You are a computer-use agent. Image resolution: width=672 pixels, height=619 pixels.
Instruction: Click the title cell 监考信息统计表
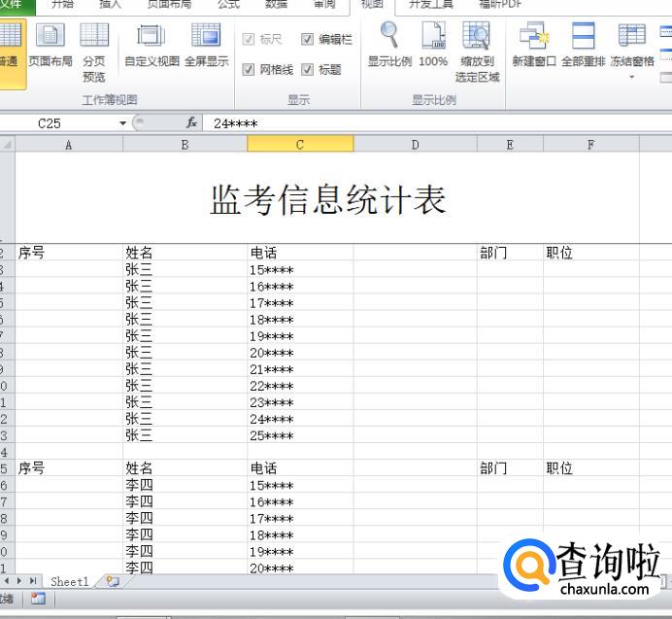327,198
